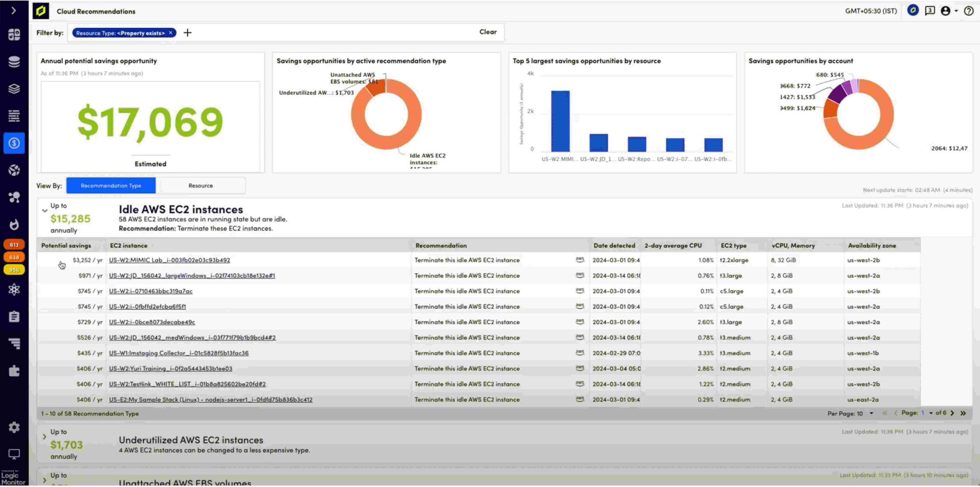Add a new filter with plus icon
Screen dimensions: 980x487
(x=188, y=33)
